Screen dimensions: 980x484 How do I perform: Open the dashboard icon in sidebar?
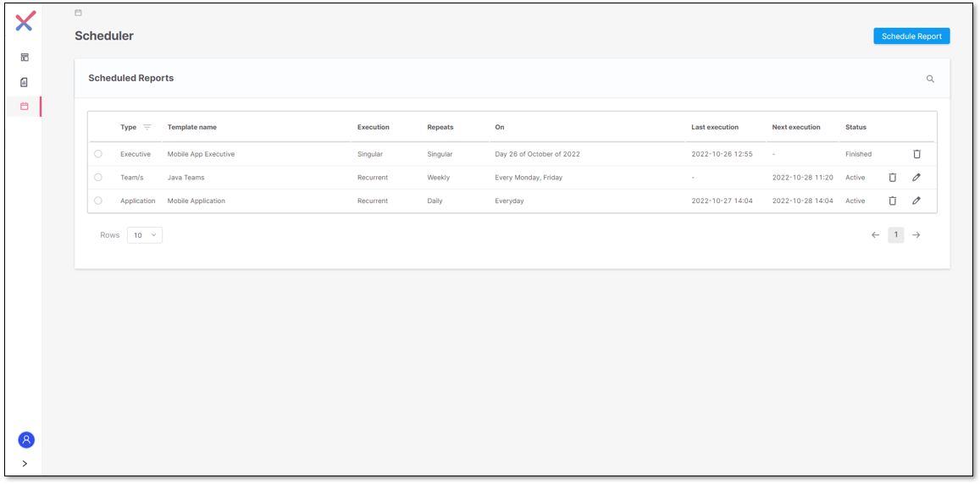pyautogui.click(x=25, y=58)
